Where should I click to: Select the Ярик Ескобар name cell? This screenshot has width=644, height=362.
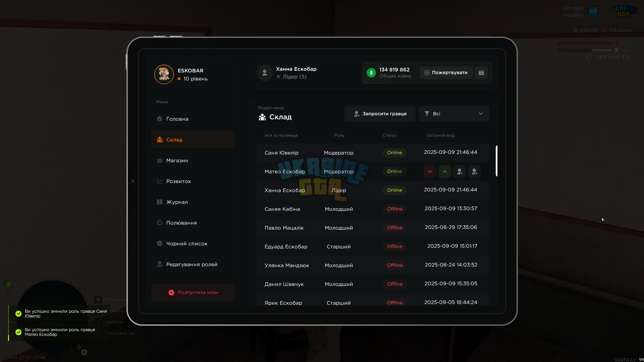[x=283, y=303]
